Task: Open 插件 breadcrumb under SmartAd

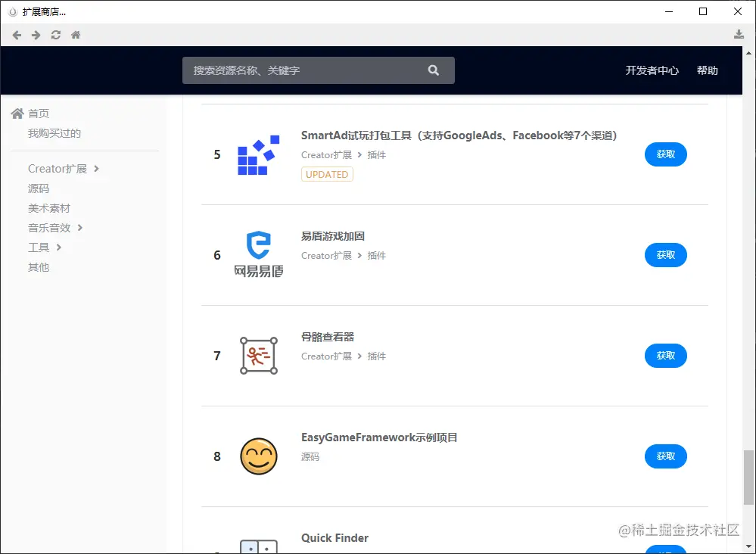Action: 377,155
